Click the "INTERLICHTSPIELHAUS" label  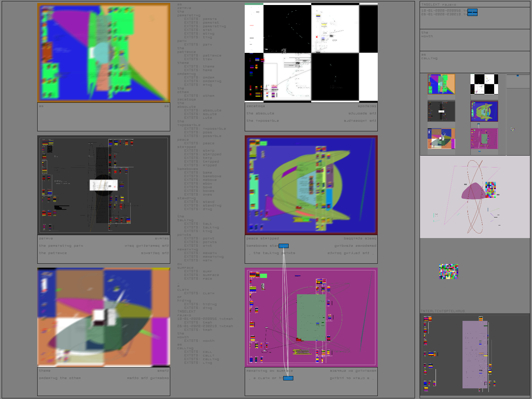point(443,311)
